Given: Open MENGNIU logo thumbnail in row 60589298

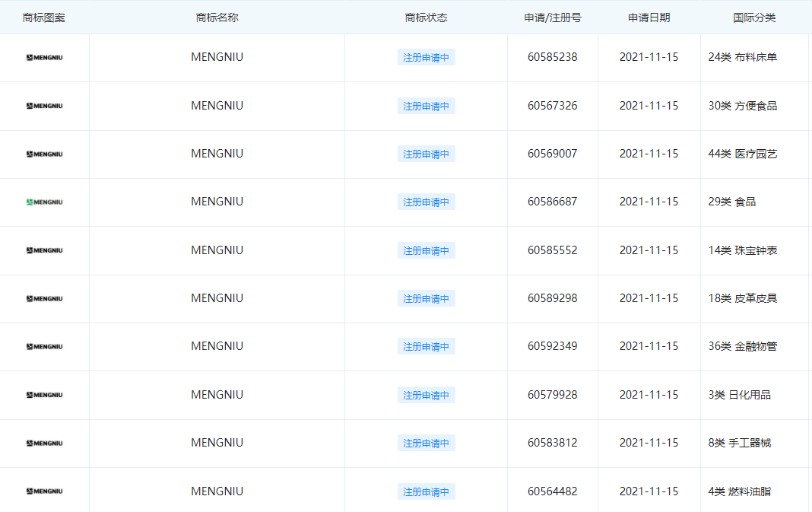Looking at the screenshot, I should pyautogui.click(x=45, y=298).
